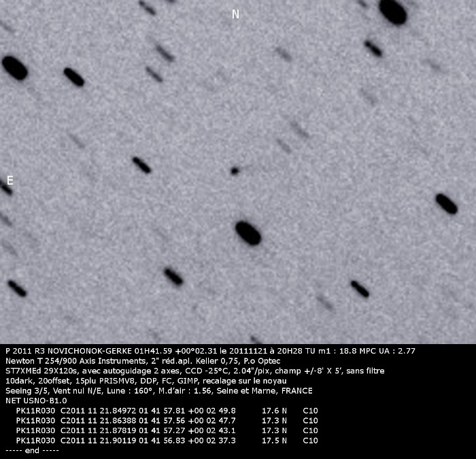This screenshot has height=459, width=476.
Task: Click the star trail just left of the comet
Action: click(141, 165)
